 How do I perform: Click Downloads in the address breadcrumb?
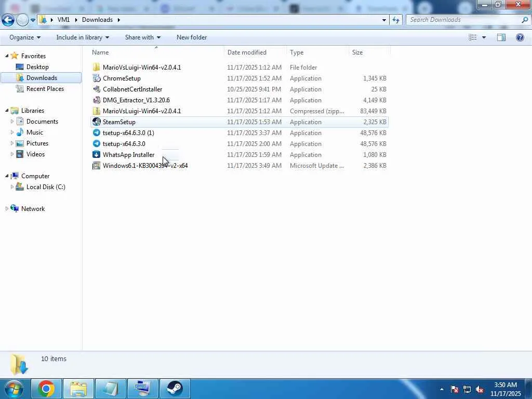point(97,20)
